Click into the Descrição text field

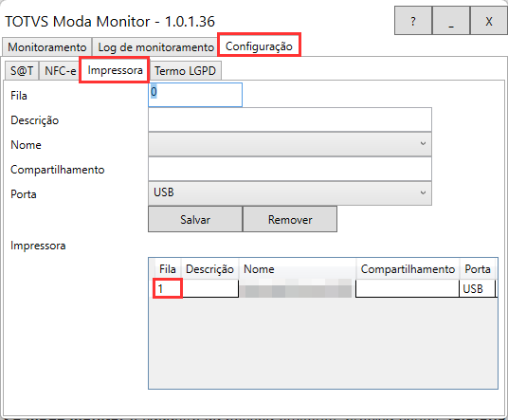tap(290, 119)
